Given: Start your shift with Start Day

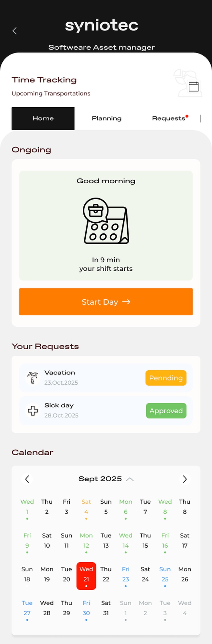Looking at the screenshot, I should (106, 302).
